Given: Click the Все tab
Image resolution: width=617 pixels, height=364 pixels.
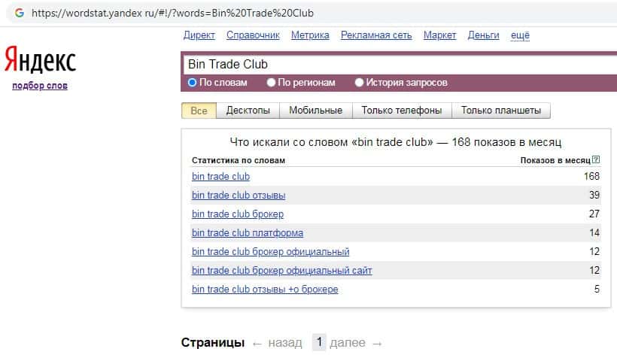Looking at the screenshot, I should point(199,111).
